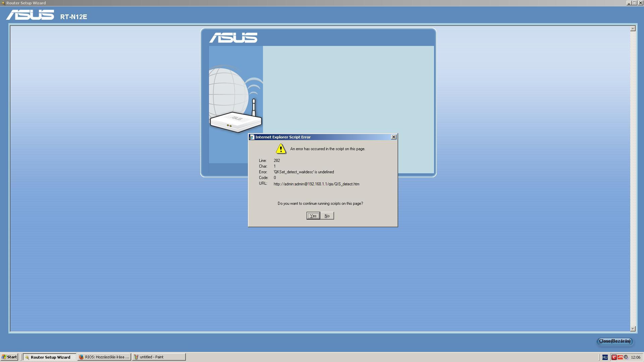Screen dimensions: 644x362
Task: Click the Close(Bezárás) button
Action: pos(614,341)
